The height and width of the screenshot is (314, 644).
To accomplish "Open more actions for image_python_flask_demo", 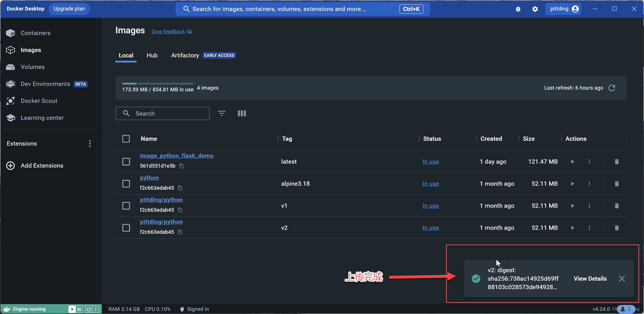I will coord(589,162).
